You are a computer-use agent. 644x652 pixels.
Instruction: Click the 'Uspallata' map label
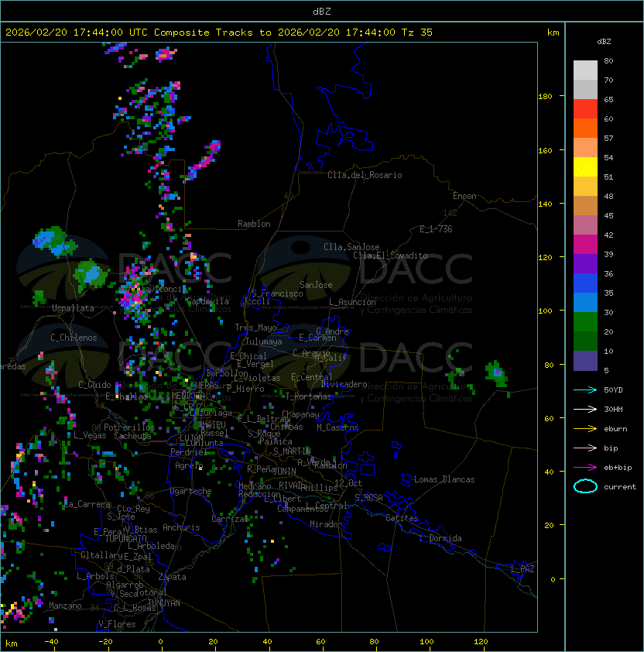click(x=73, y=308)
